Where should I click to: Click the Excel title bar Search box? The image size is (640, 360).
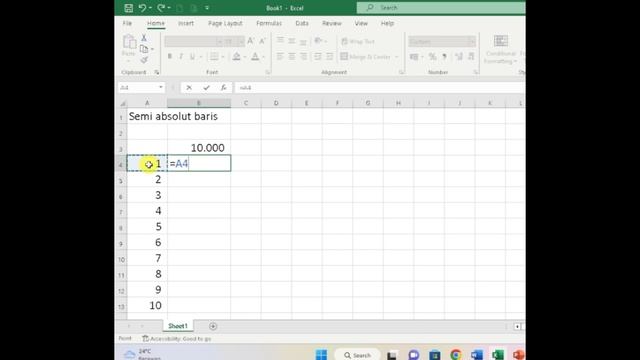pos(441,8)
